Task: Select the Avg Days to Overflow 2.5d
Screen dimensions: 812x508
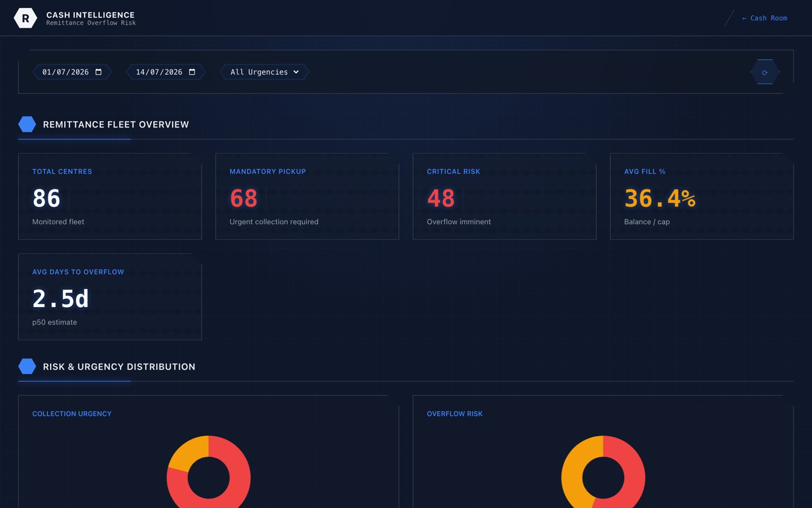Action: click(61, 299)
